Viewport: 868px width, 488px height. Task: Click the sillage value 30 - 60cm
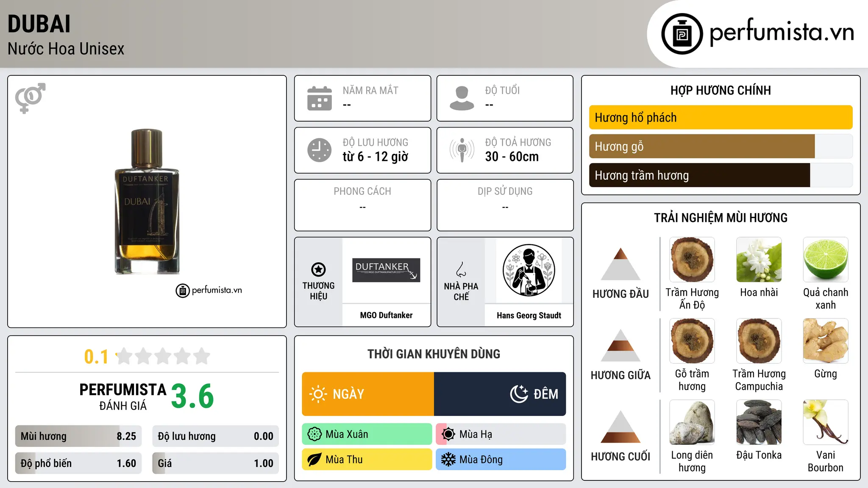tap(512, 157)
